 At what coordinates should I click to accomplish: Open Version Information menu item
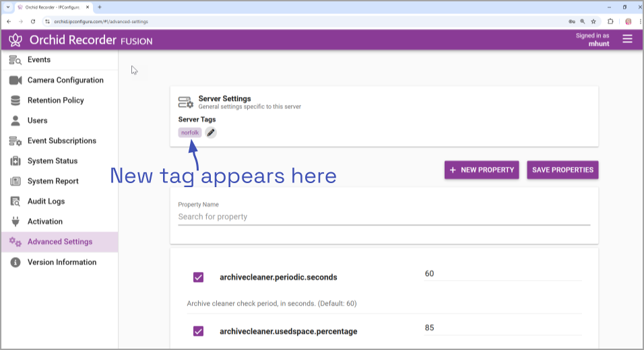pyautogui.click(x=61, y=262)
